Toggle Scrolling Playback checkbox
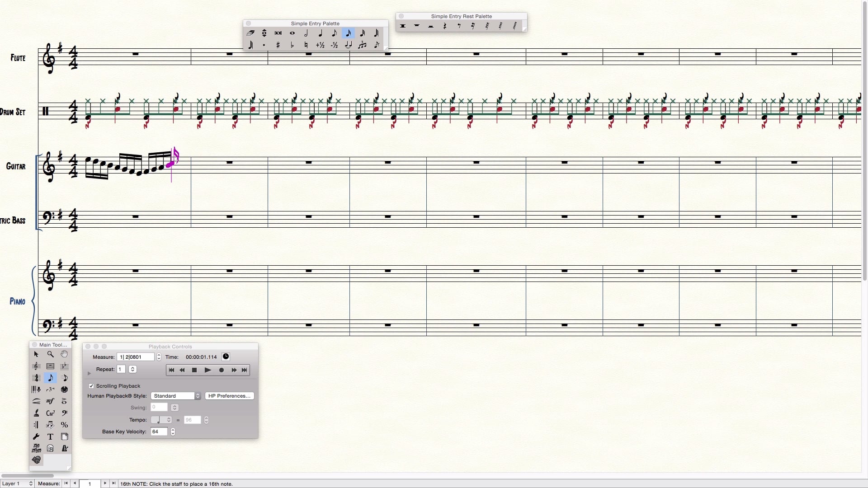This screenshot has width=868, height=488. [x=91, y=386]
